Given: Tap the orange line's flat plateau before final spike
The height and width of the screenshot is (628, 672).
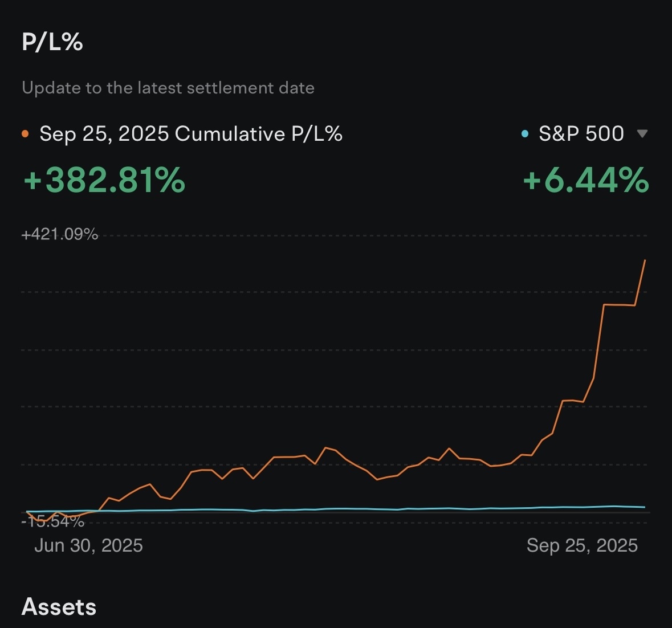Looking at the screenshot, I should coord(619,305).
